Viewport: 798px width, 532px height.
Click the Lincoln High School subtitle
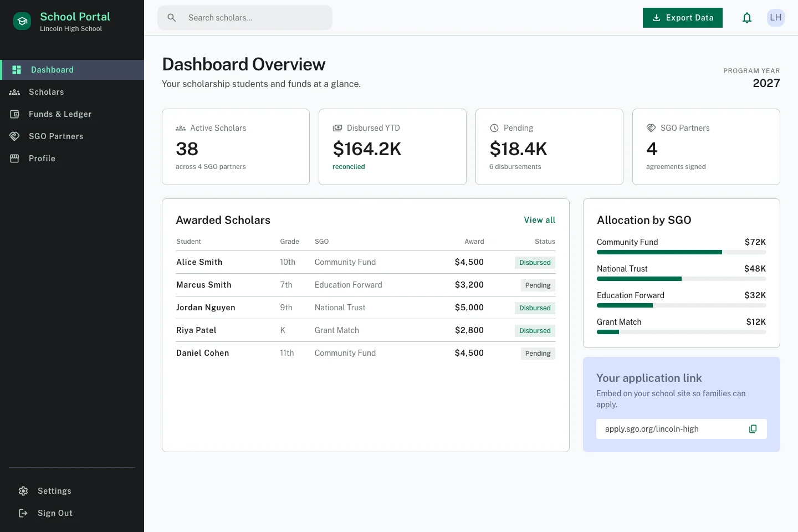[71, 29]
